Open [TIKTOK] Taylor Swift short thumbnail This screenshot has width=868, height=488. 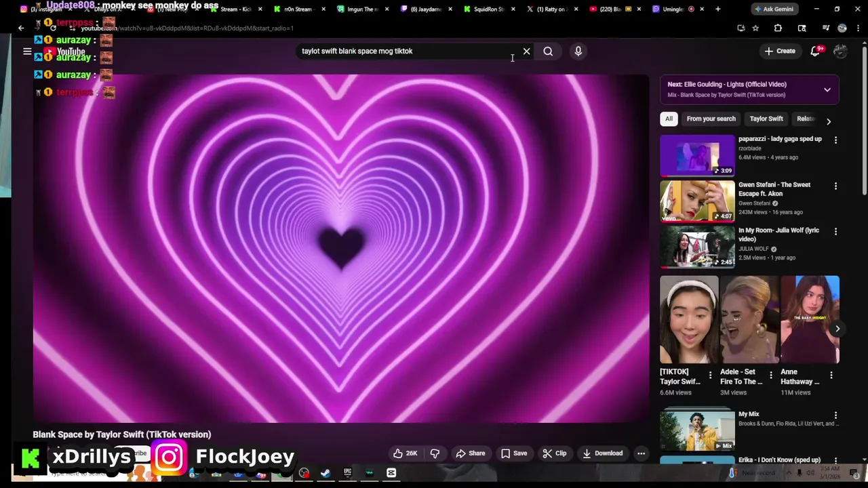689,319
